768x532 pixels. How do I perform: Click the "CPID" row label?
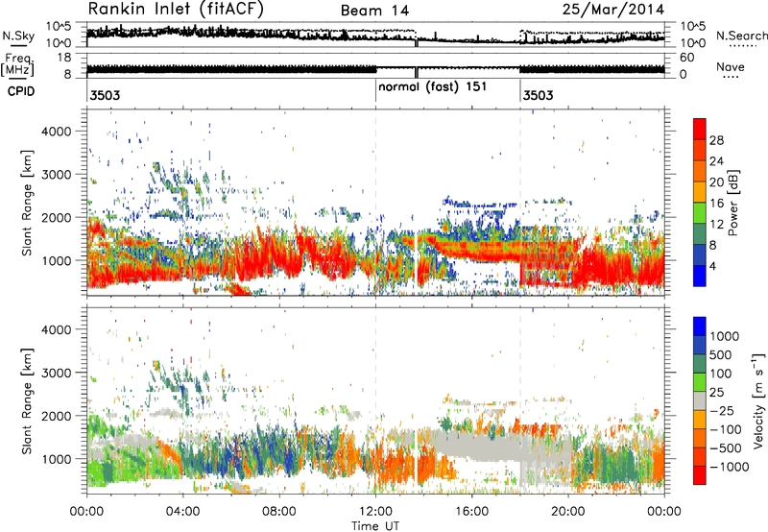(x=21, y=91)
